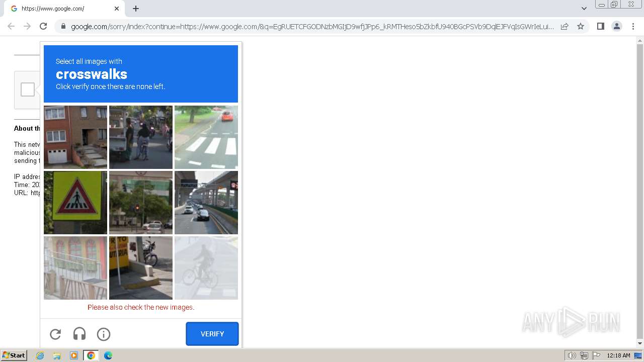
Task: Click the reCAPTCHA reload challenge icon
Action: click(x=55, y=334)
